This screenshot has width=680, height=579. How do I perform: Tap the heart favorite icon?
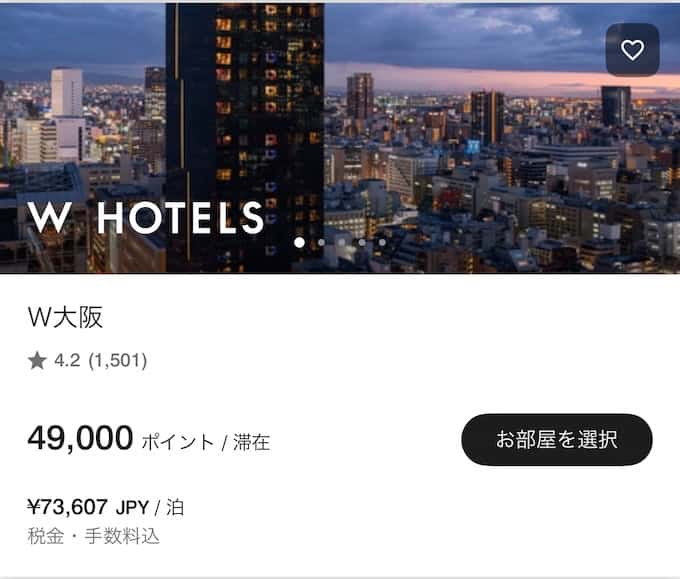(x=632, y=50)
